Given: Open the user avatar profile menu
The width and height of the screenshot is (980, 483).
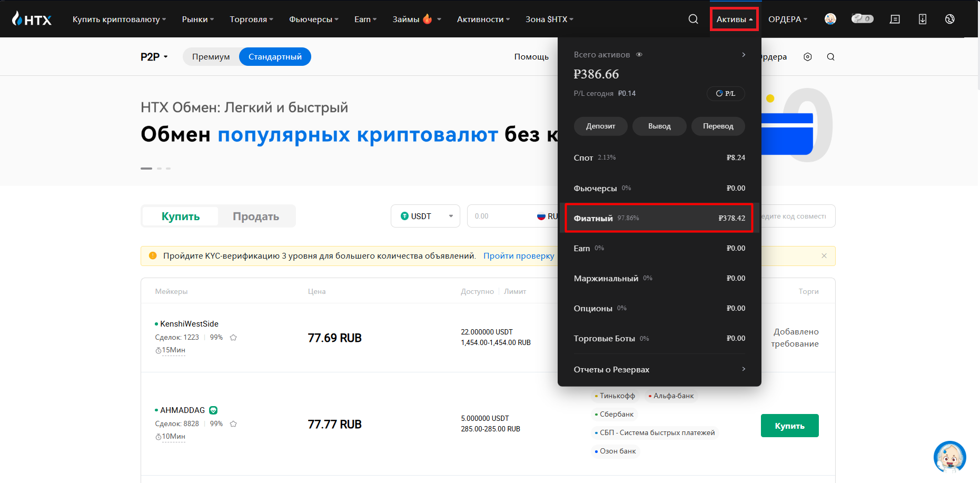Looking at the screenshot, I should [830, 19].
